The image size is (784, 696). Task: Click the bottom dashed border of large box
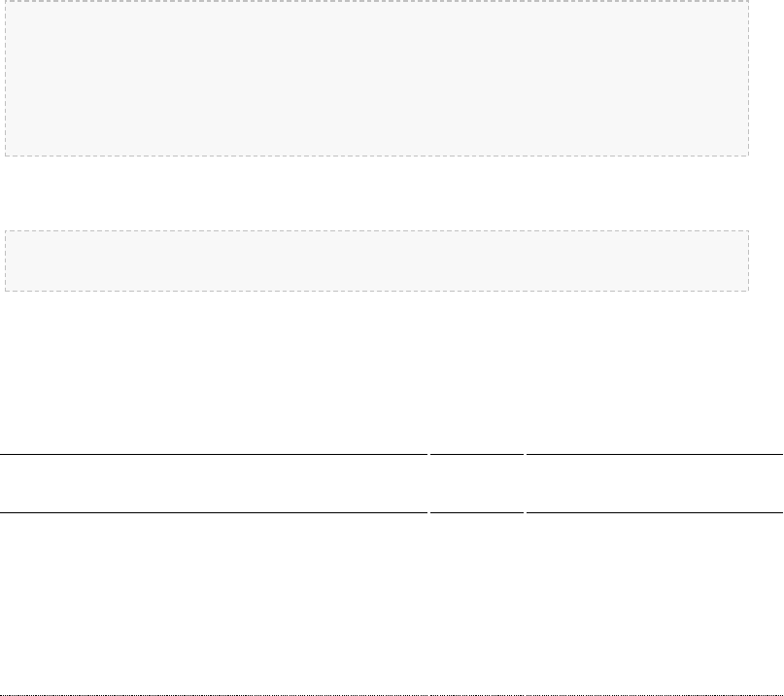[x=377, y=156]
